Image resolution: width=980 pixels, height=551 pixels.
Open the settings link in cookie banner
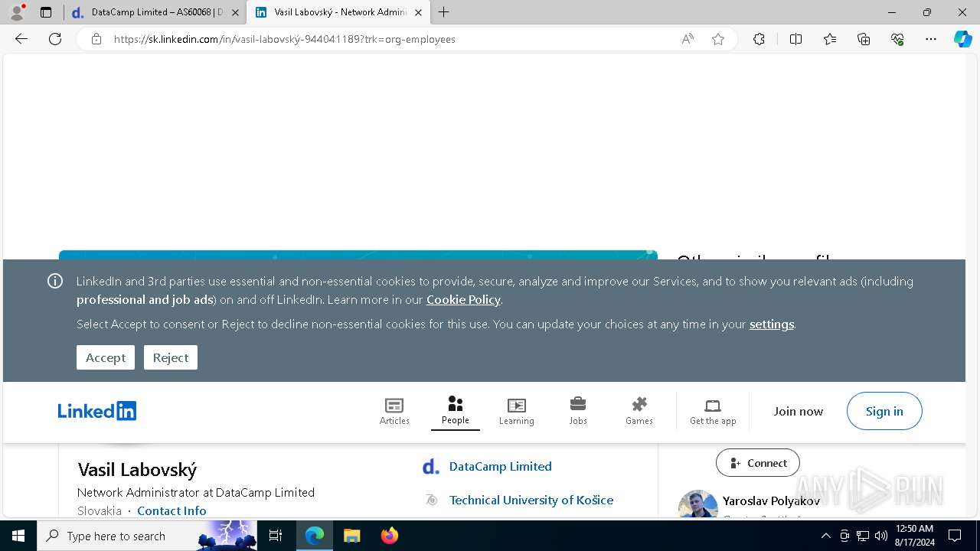click(772, 324)
